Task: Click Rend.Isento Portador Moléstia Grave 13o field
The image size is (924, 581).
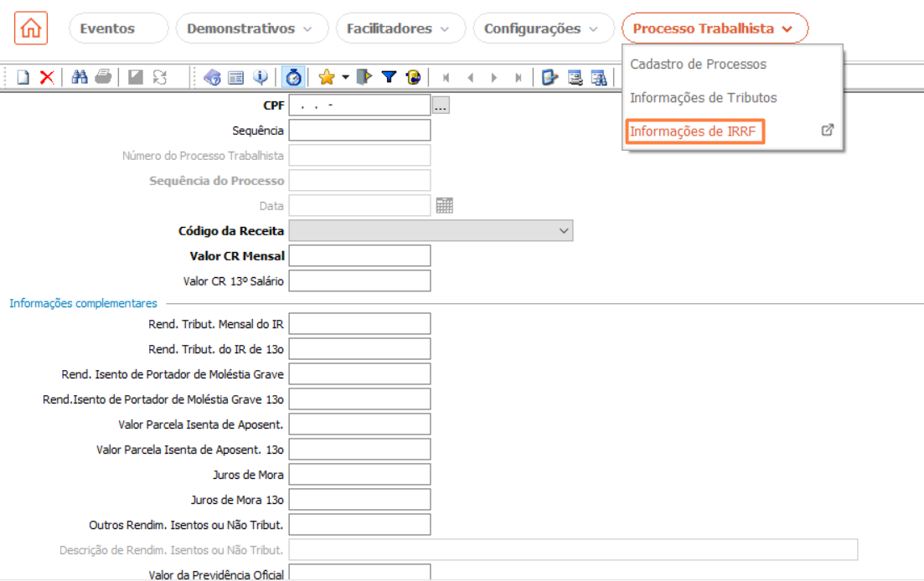Action: 359,399
